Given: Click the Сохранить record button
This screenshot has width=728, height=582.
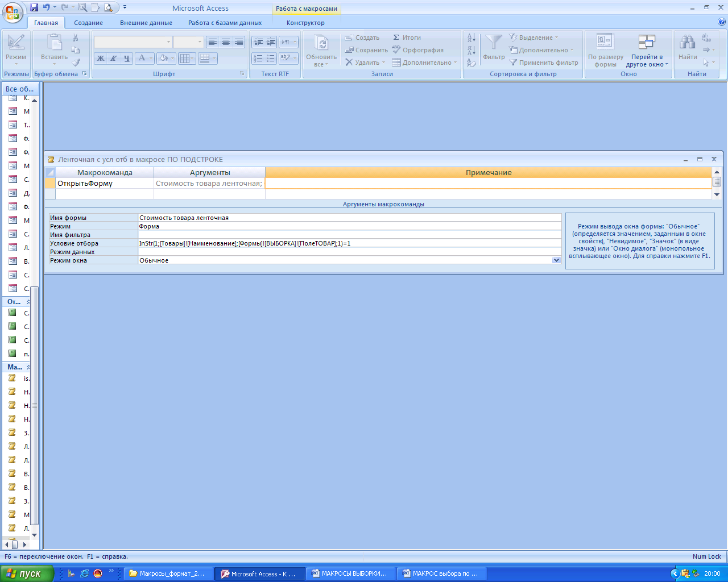Looking at the screenshot, I should [x=366, y=50].
